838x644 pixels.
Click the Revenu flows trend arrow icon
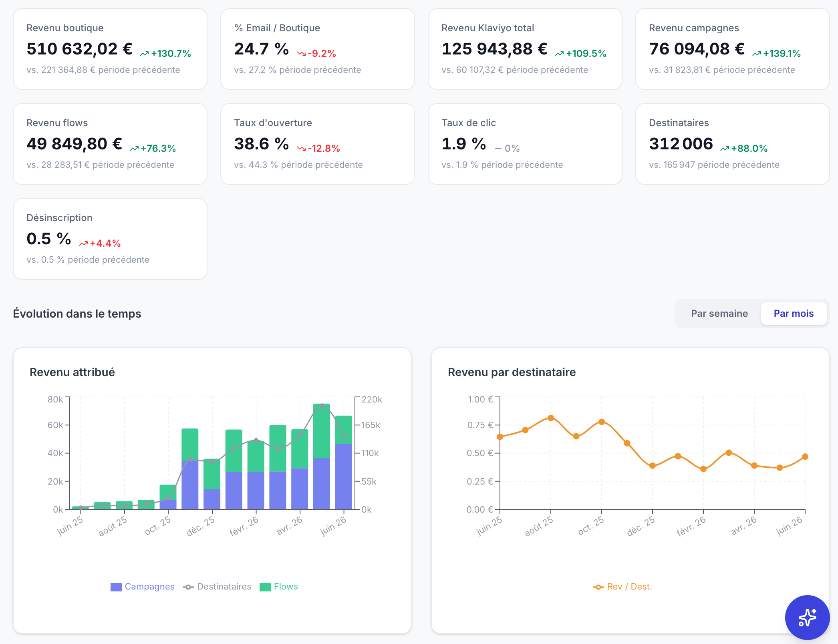134,149
